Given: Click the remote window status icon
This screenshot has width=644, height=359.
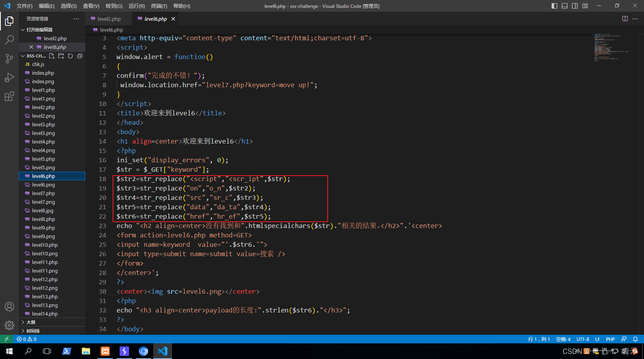Looking at the screenshot, I should point(7,339).
